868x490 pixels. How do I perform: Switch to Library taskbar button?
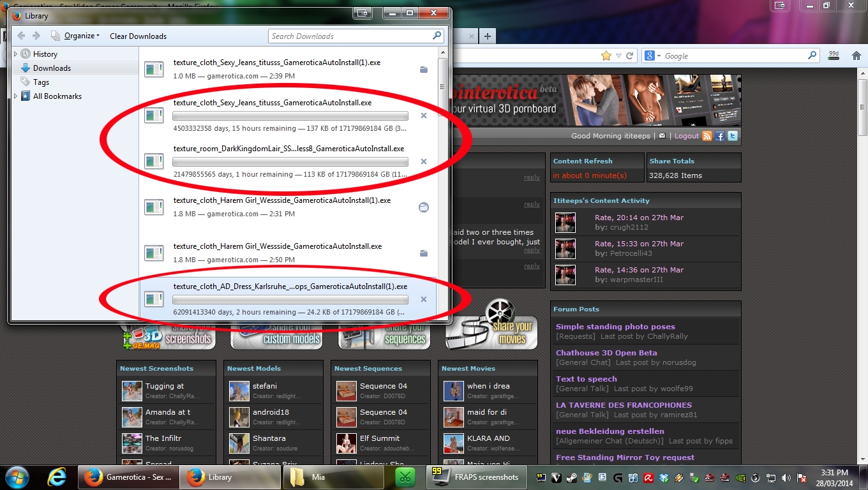(x=230, y=477)
